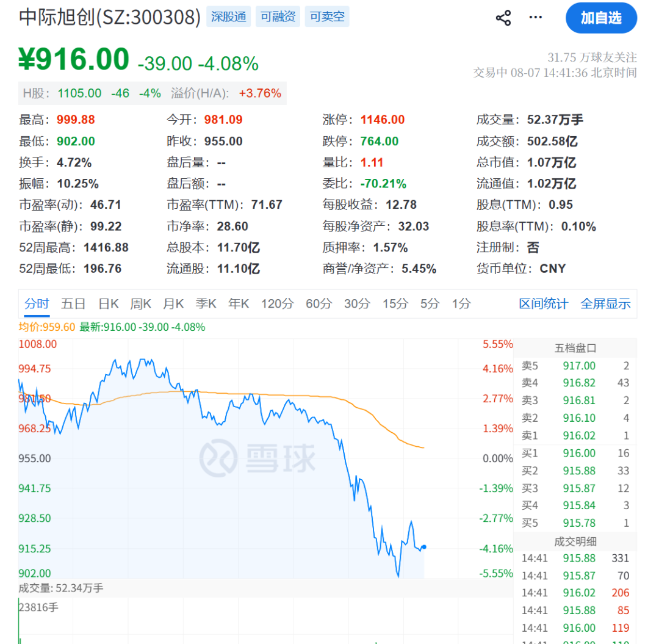Viewport: 659px width, 644px height.
Task: Click the latest price dot on chart
Action: click(423, 547)
